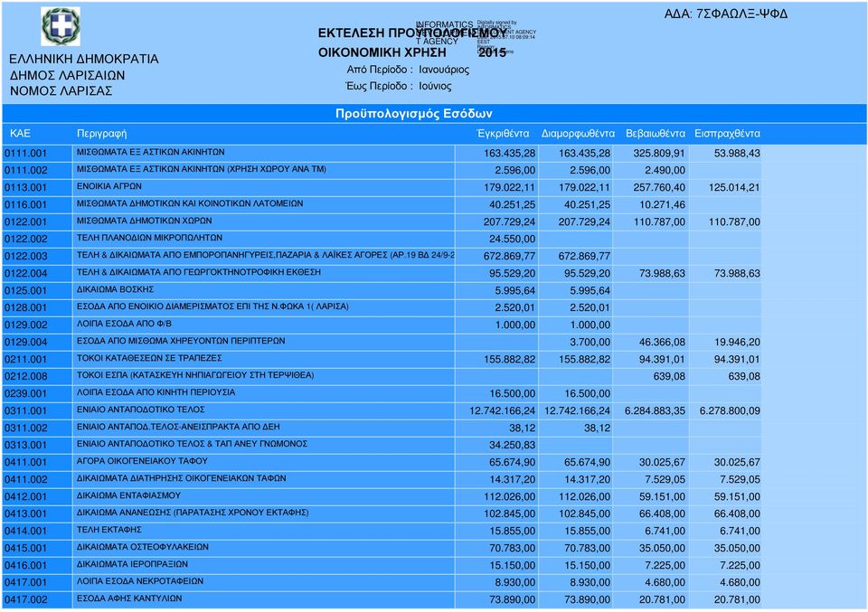Select the ΕΛΛΗΝΙΚΗ ΔΗΜΟΚΡΑΤΙΑ heading

tap(83, 59)
